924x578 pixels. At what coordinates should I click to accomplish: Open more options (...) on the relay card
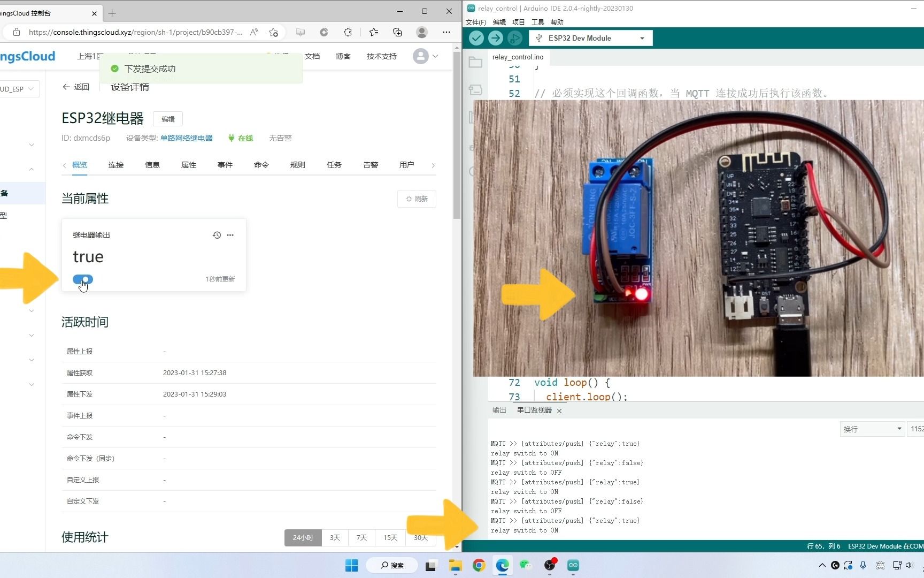230,235
